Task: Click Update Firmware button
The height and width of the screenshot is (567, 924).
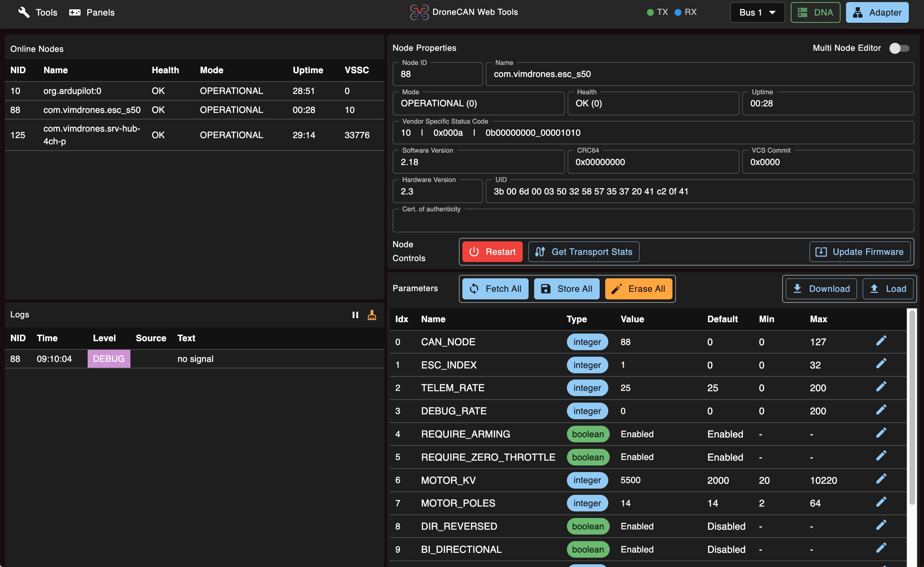Action: [x=859, y=252]
